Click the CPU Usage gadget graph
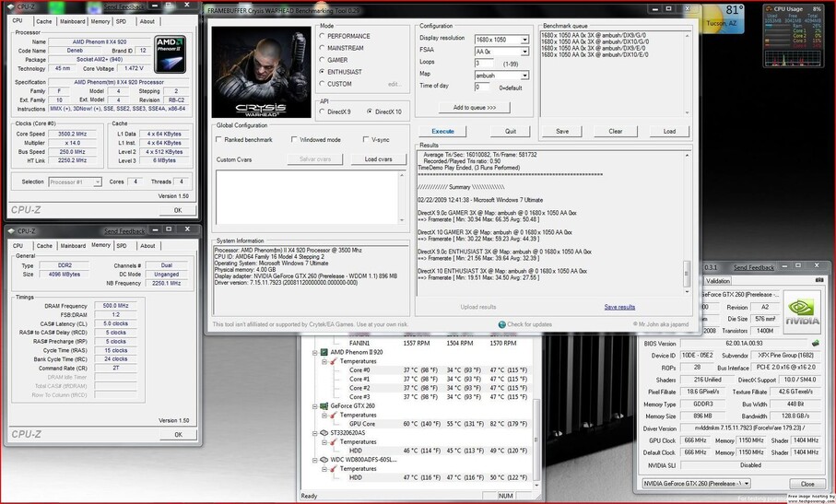The image size is (836, 504). (793, 58)
